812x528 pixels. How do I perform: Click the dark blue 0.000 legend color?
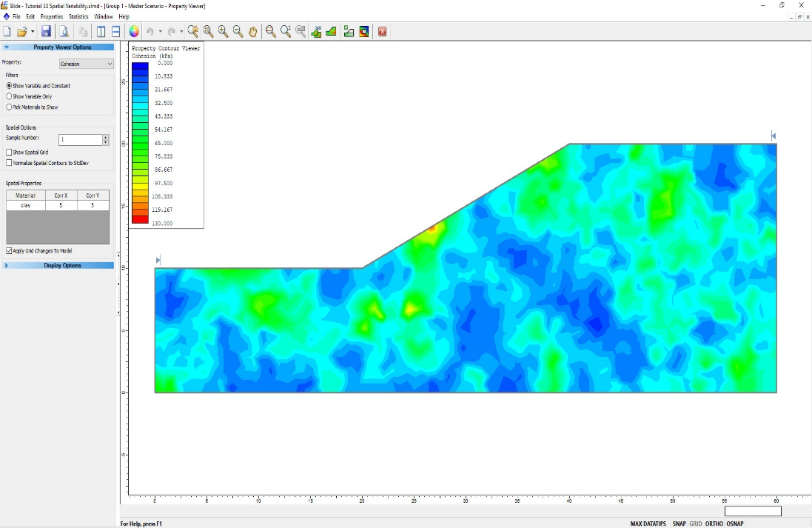141,66
